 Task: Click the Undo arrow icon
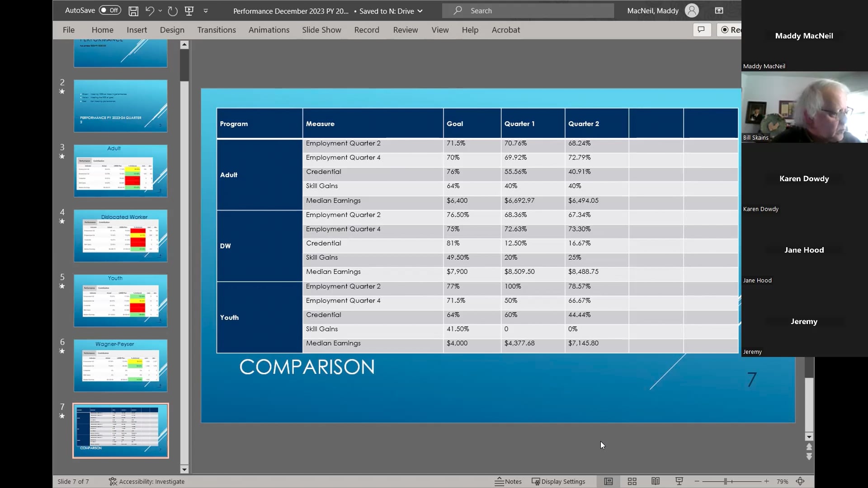(x=150, y=11)
